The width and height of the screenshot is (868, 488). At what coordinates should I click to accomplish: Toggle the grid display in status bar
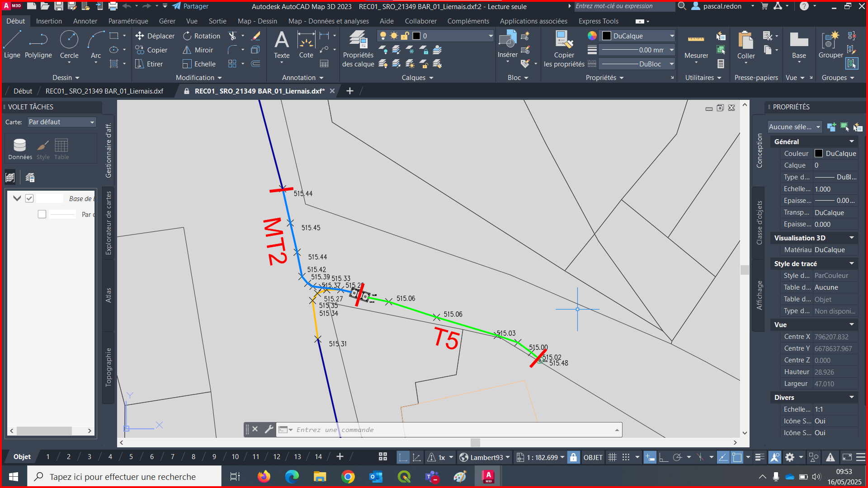point(612,457)
